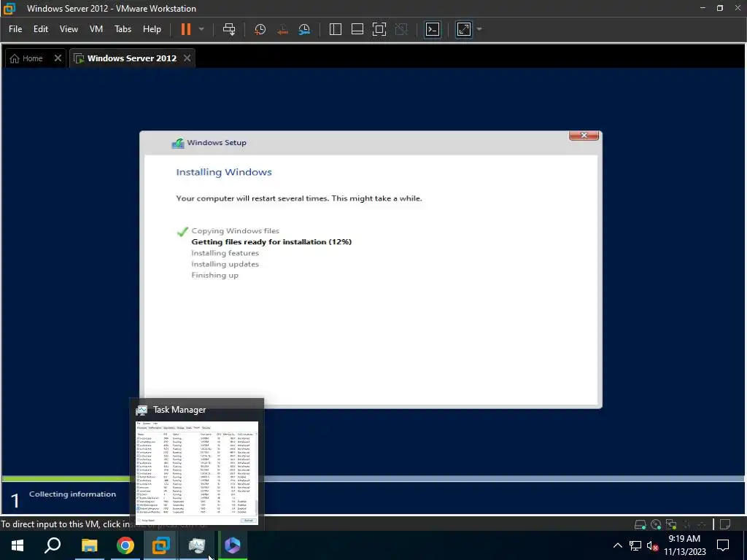Viewport: 747px width, 560px height.
Task: Click the CD/DVD drive status icon
Action: coord(656,524)
